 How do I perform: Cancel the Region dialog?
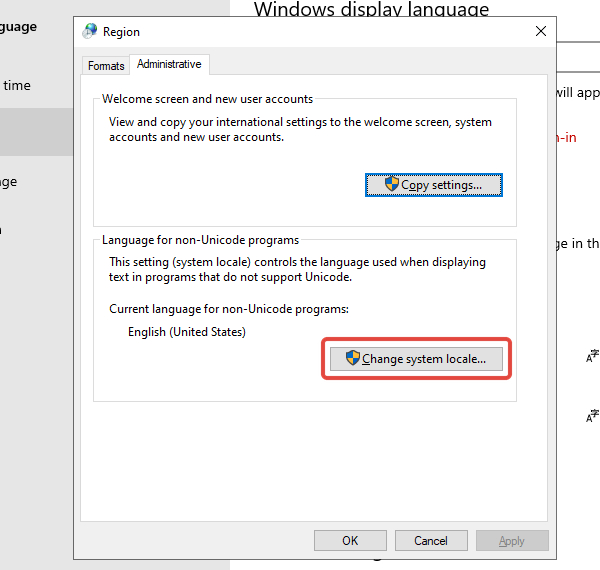[431, 541]
